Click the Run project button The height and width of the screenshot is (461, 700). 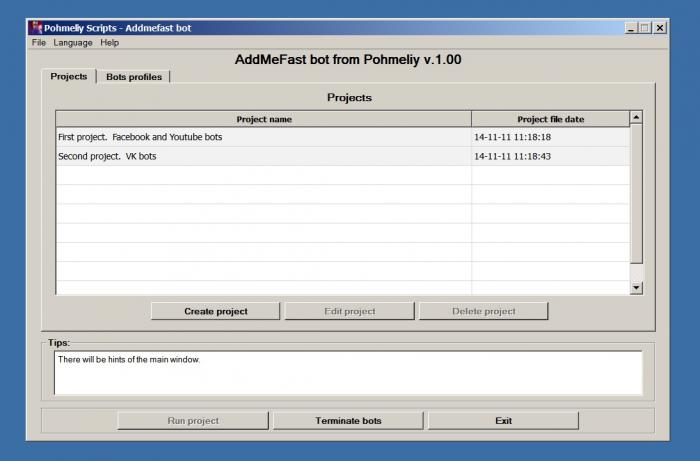(193, 420)
